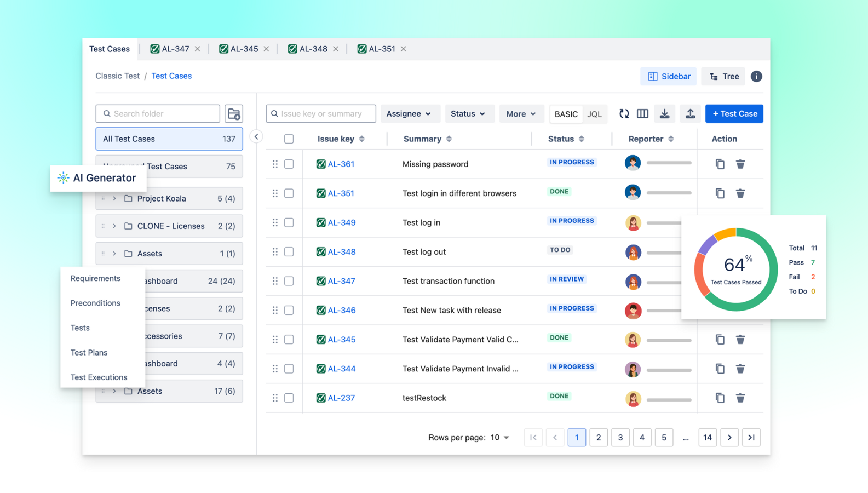
Task: Open the info icon beside Tree
Action: pyautogui.click(x=756, y=77)
